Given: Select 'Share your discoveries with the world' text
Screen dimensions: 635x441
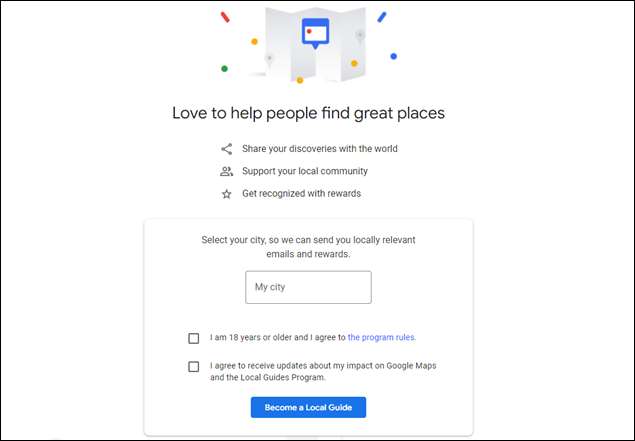Looking at the screenshot, I should [319, 149].
